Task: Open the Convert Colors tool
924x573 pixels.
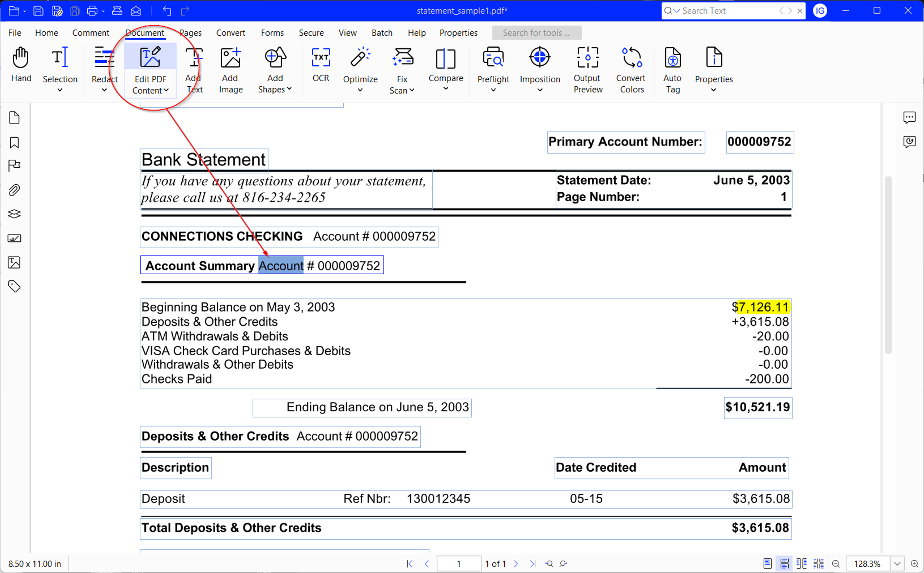Action: (x=631, y=70)
